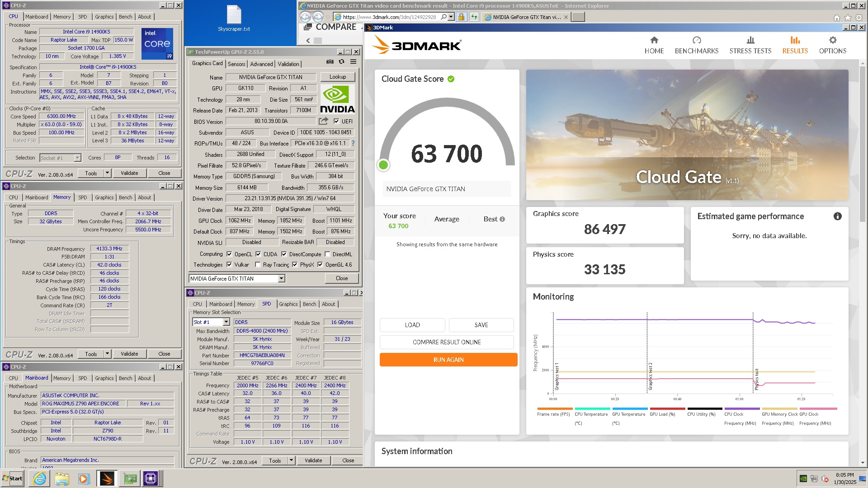The height and width of the screenshot is (488, 868).
Task: Switch to the Sensors tab in GPU-Z
Action: pos(236,64)
